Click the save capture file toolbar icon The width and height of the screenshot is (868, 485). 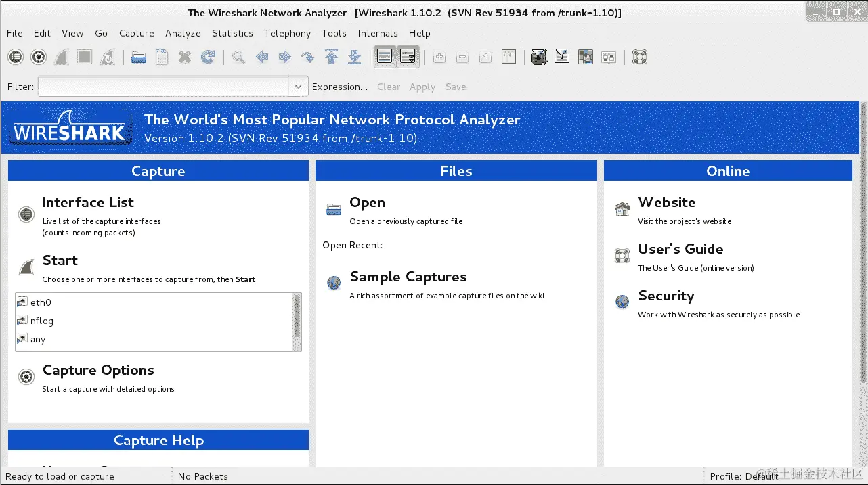162,57
